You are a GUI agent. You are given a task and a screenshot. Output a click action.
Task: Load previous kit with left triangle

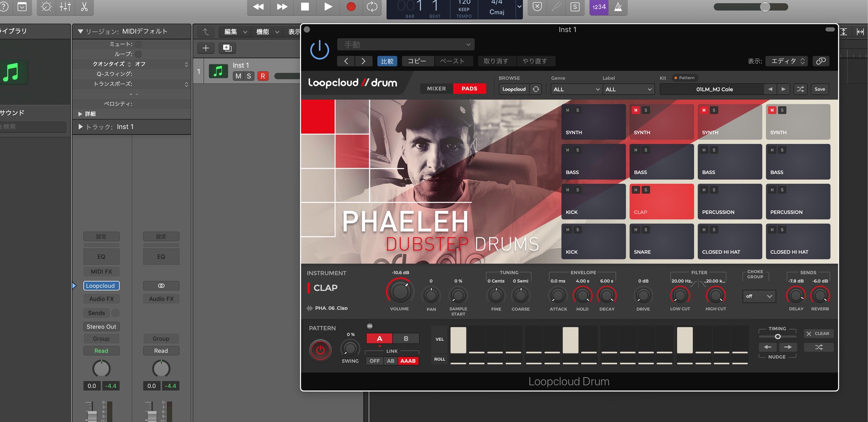770,89
